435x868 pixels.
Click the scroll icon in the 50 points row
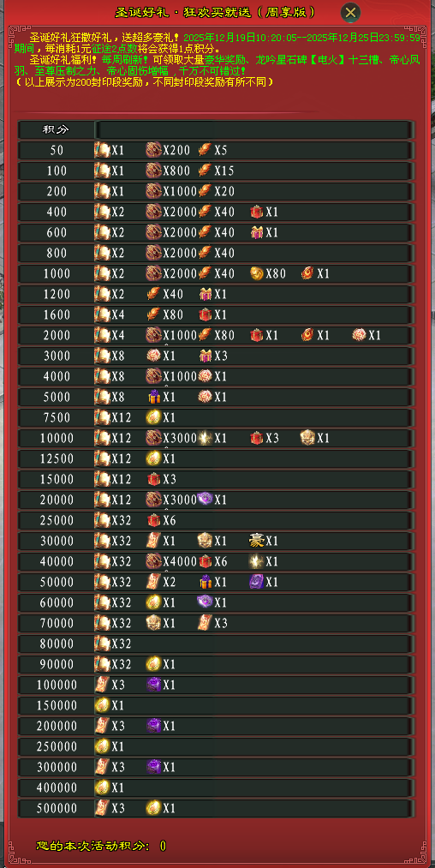tap(103, 150)
